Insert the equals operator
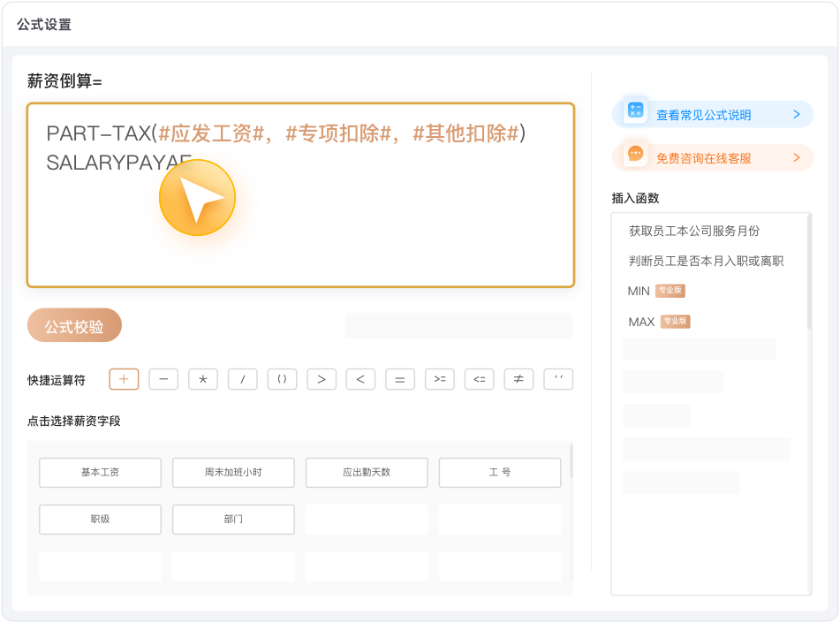Viewport: 840px width, 623px height. (x=400, y=379)
